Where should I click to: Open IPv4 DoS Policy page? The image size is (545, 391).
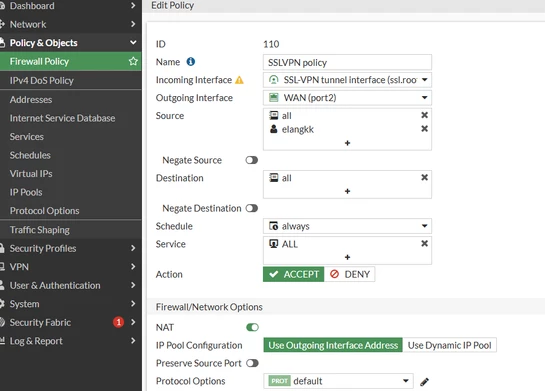click(71, 80)
